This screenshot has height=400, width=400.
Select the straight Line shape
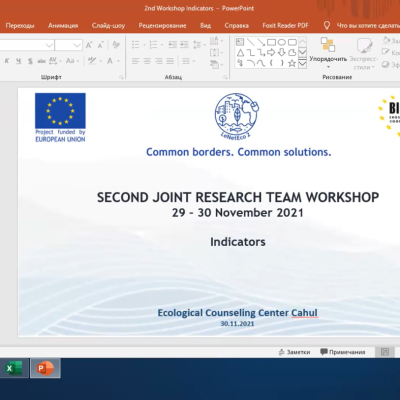tap(251, 42)
